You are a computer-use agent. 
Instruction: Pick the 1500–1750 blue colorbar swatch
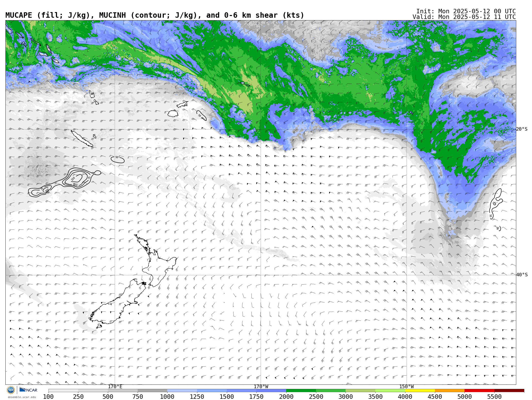coord(242,391)
